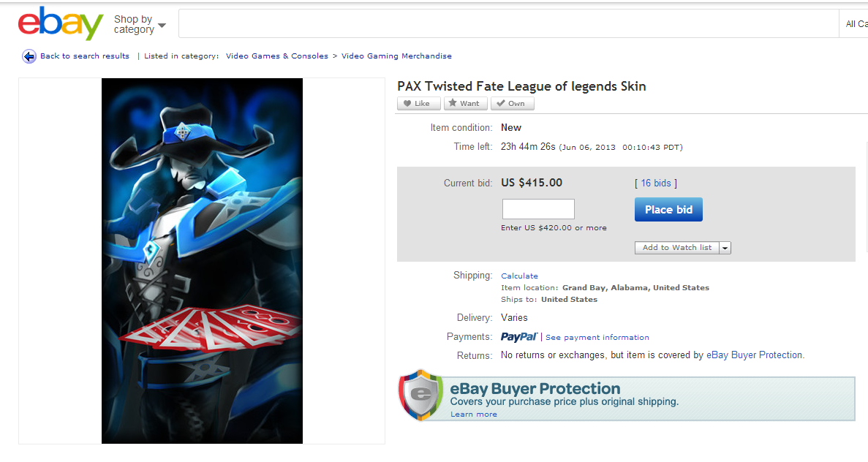Open See payment information link
The height and width of the screenshot is (462, 868).
coord(597,338)
